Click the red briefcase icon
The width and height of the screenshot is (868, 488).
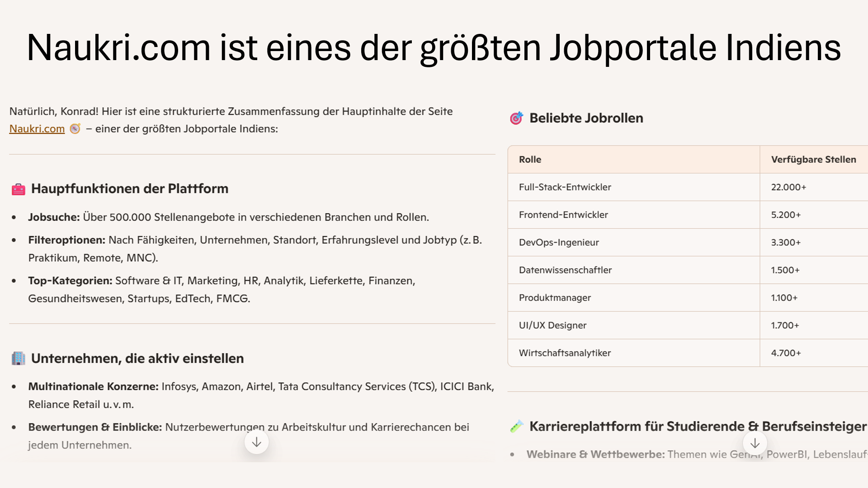pyautogui.click(x=19, y=189)
